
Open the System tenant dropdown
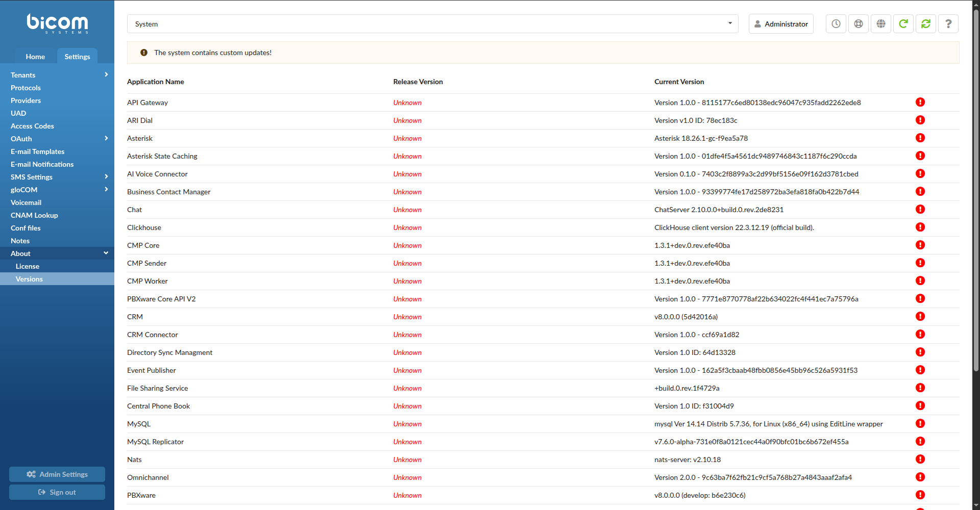coord(432,24)
